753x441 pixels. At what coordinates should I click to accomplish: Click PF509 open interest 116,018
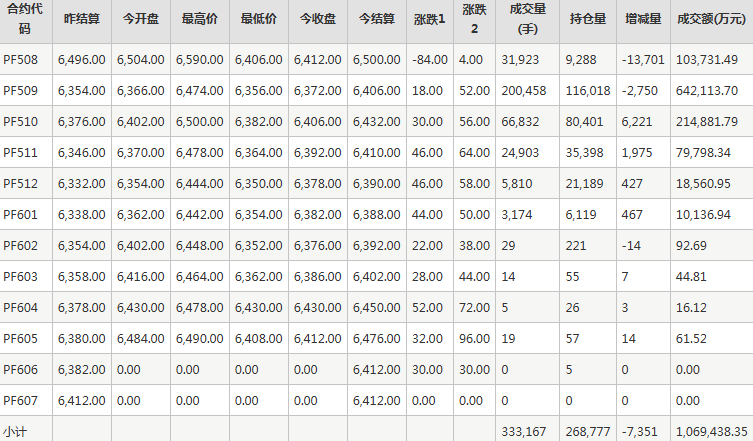588,90
